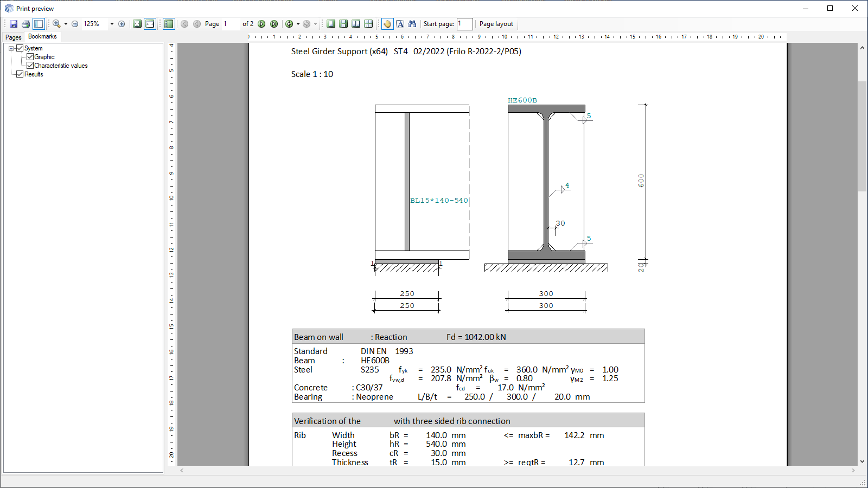This screenshot has width=868, height=488.
Task: Click 'Verification of the' section header
Action: (x=327, y=421)
